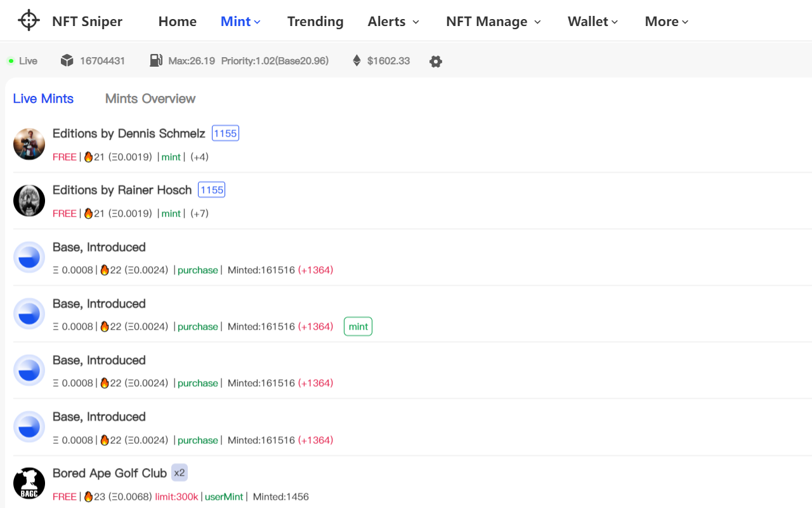The width and height of the screenshot is (812, 508).
Task: Click the green mint button for Base, Introduced
Action: click(358, 326)
